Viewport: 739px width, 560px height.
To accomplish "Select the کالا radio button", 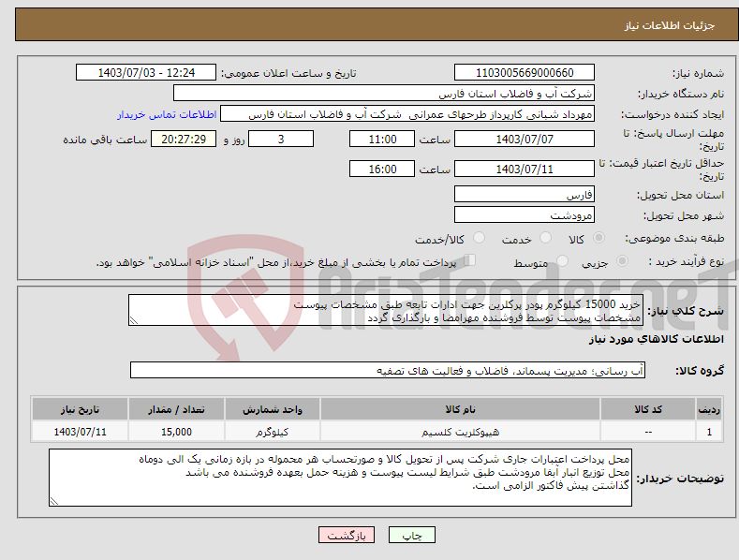I will point(599,238).
